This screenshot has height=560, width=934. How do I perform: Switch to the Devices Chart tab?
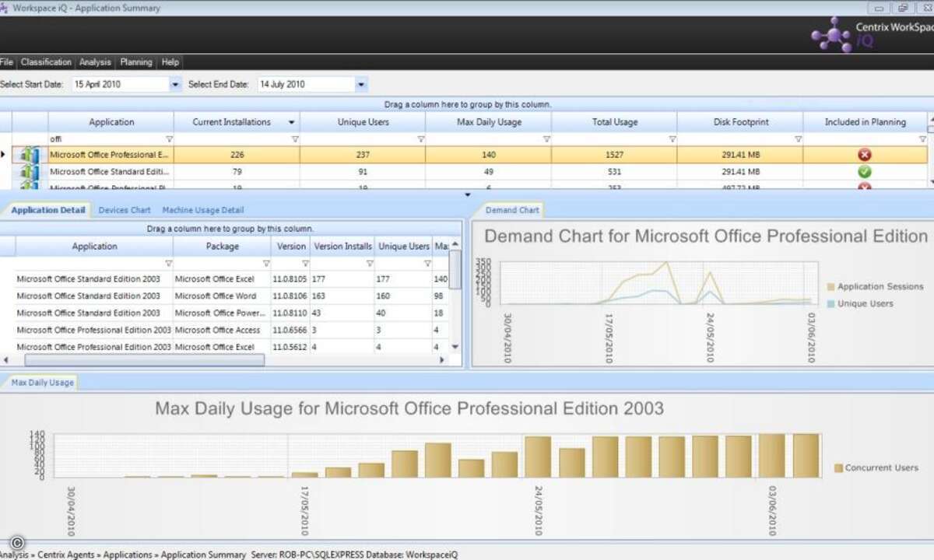[125, 210]
